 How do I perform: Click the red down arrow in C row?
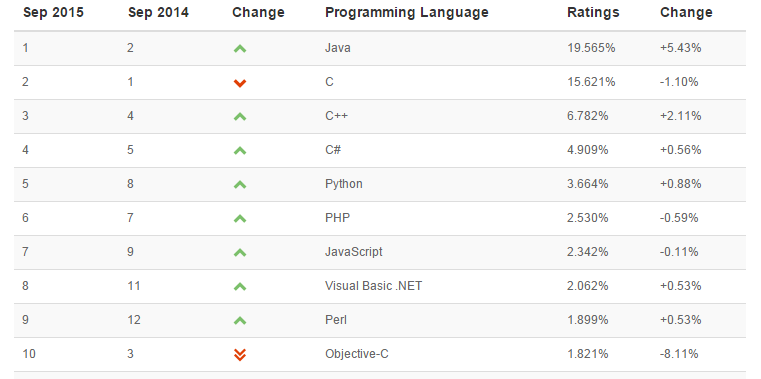(x=240, y=83)
